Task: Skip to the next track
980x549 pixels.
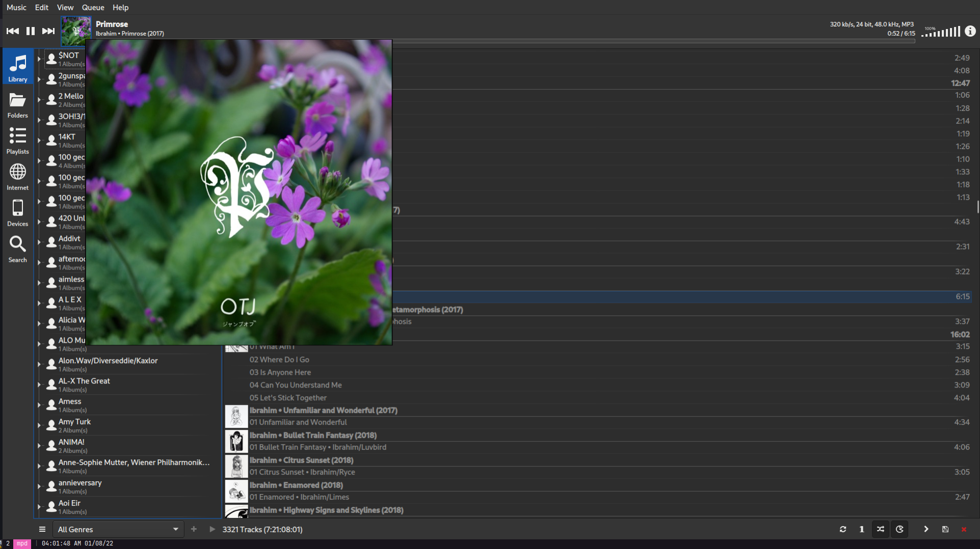Action: point(48,31)
